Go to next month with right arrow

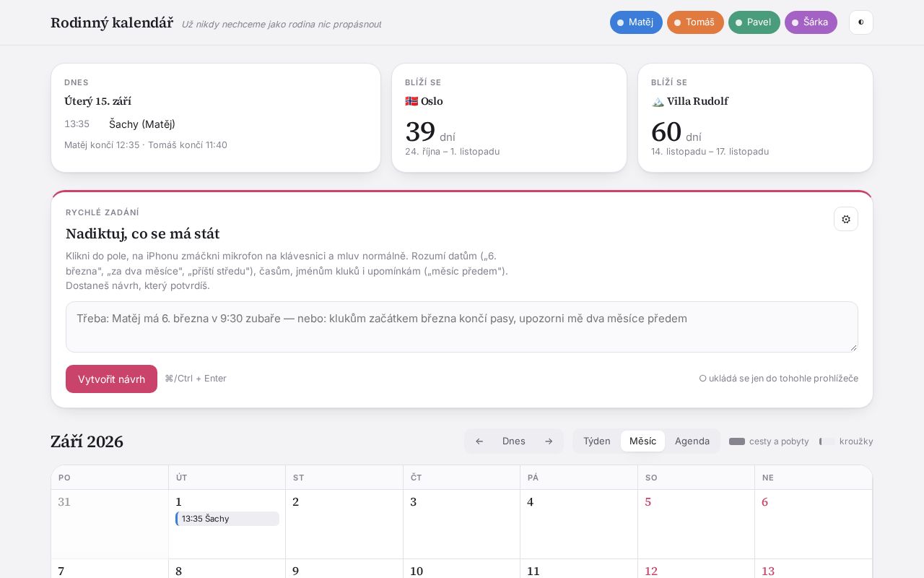[549, 441]
